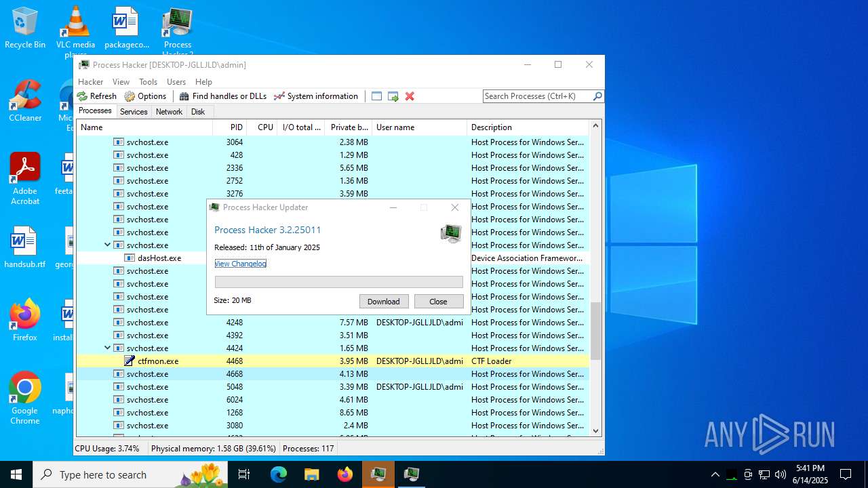Open the Windows Start menu
868x488 pixels.
[16, 474]
